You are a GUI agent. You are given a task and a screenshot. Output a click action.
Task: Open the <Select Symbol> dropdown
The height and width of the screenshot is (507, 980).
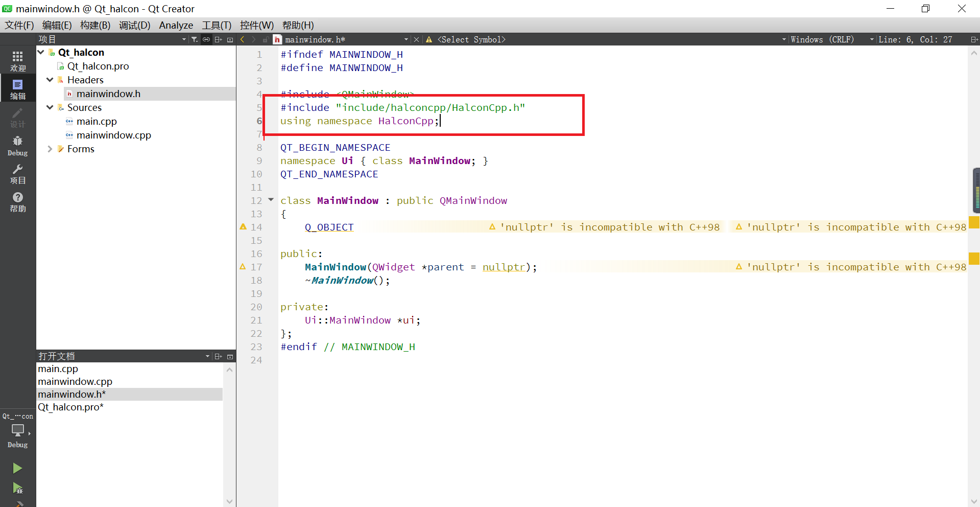point(470,39)
